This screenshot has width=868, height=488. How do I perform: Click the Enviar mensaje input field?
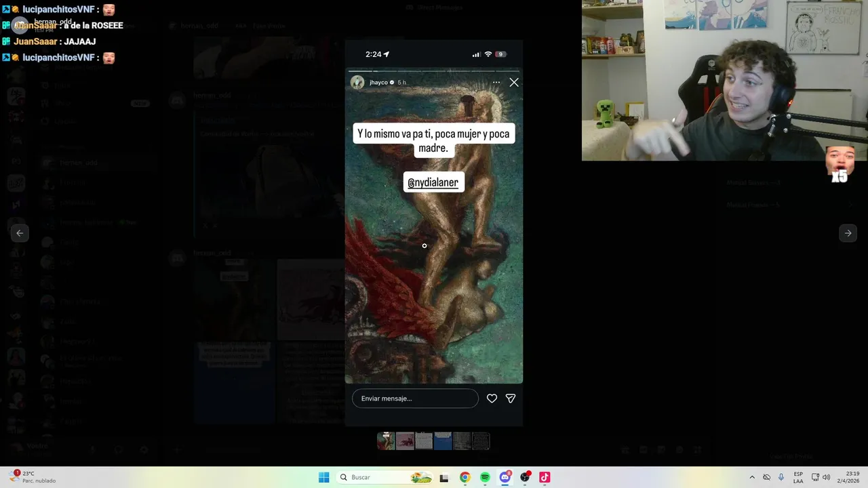[415, 399]
